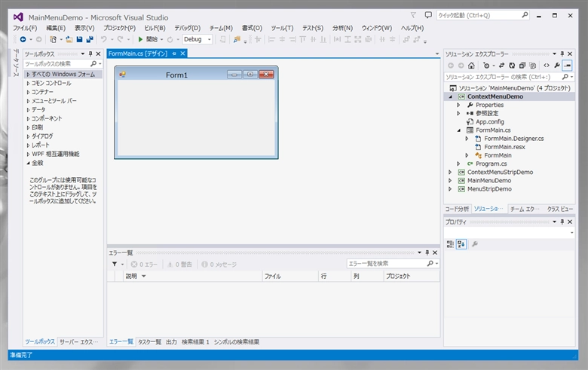Screen dimensions: 588x370
Task: Click the Make Same Width icon
Action: pyautogui.click(x=337, y=39)
